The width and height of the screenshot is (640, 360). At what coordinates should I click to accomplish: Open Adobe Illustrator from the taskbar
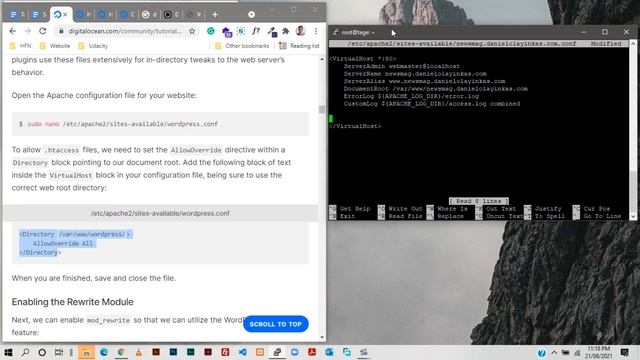(x=156, y=352)
